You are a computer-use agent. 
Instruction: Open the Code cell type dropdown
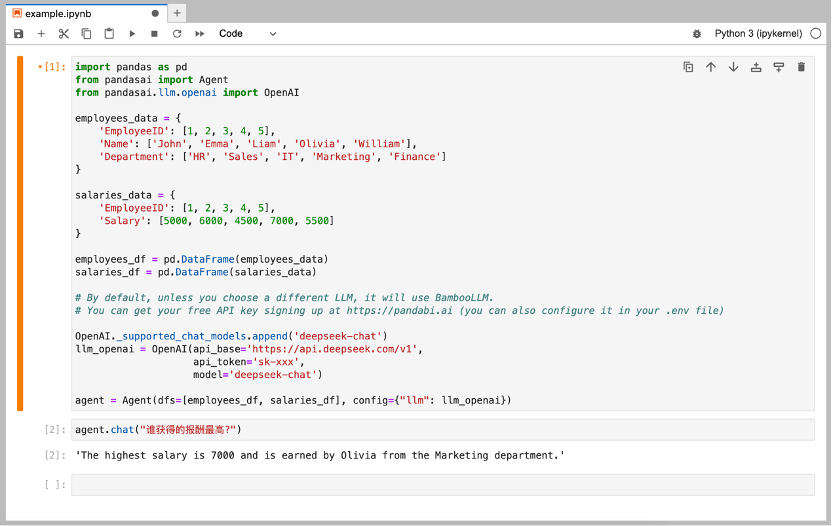pos(247,34)
